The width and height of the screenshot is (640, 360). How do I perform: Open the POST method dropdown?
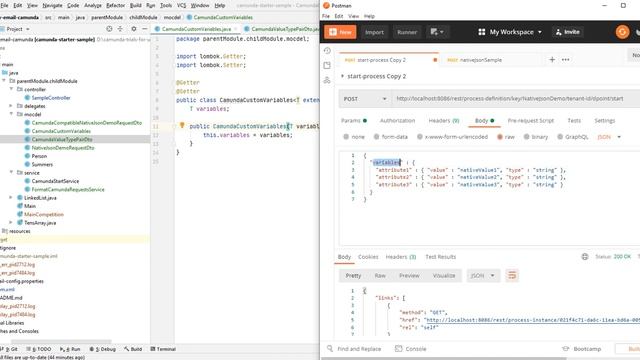pos(365,99)
